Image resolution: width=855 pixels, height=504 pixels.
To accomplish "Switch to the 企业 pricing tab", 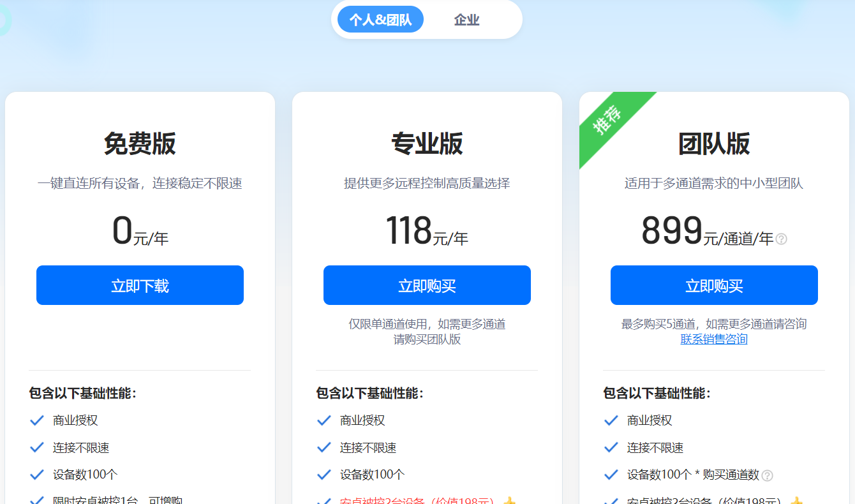I will tap(466, 20).
